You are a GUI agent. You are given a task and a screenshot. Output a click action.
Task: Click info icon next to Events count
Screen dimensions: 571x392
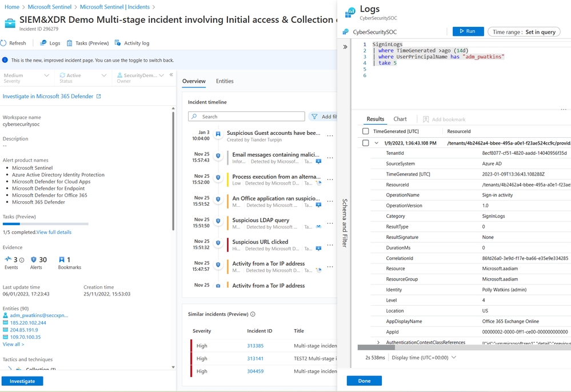pyautogui.click(x=22, y=260)
